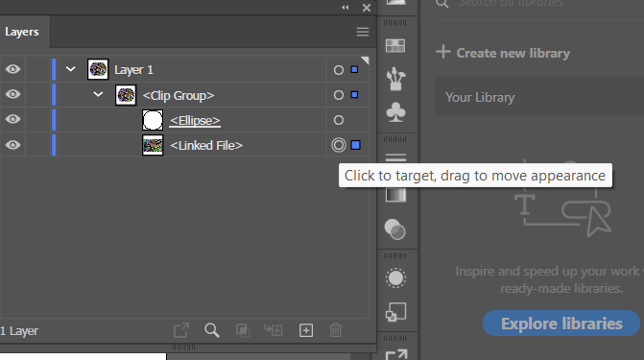Toggle visibility of the Ellipse object

pos(12,119)
